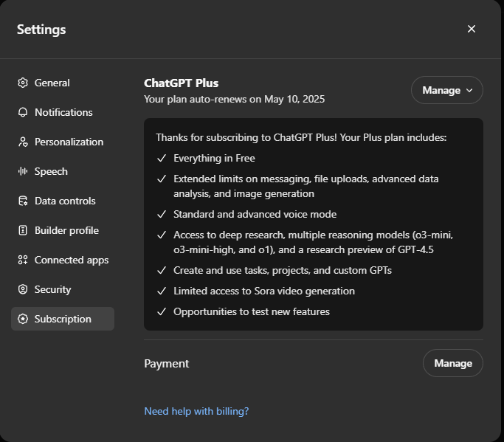Screen dimensions: 504x442
Task: Click the Create and use tasks line
Action: point(283,270)
